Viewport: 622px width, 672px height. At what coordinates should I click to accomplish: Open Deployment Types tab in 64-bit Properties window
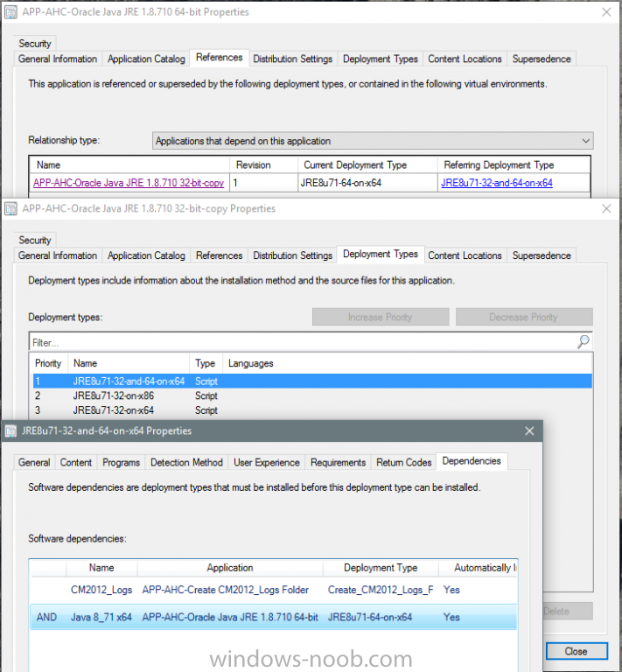[380, 59]
